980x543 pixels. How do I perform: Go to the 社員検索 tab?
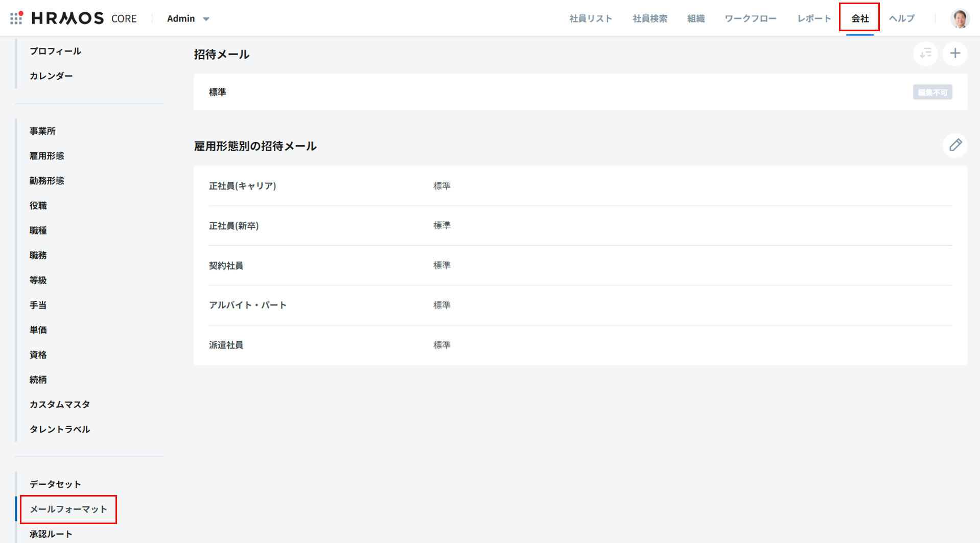pyautogui.click(x=649, y=18)
